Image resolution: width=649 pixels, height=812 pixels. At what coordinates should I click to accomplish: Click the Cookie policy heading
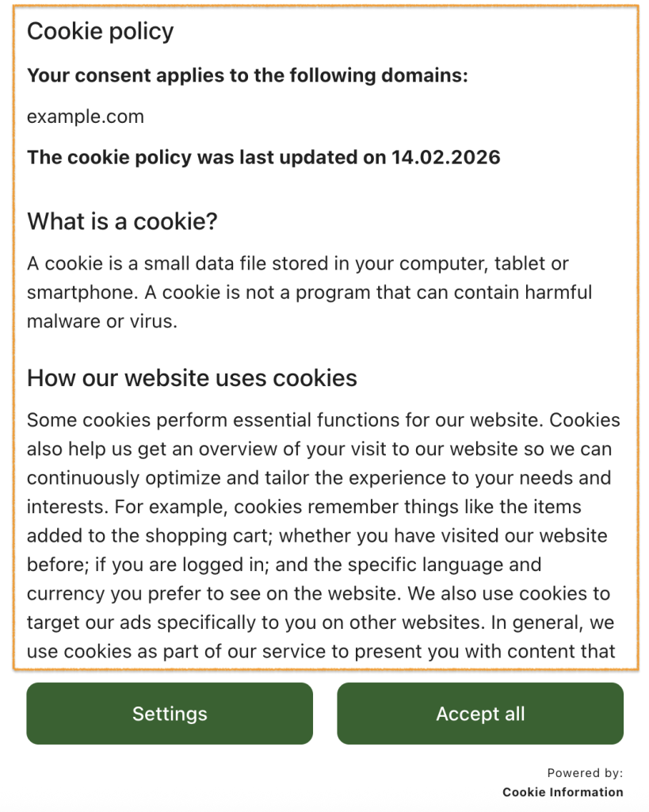click(x=101, y=32)
